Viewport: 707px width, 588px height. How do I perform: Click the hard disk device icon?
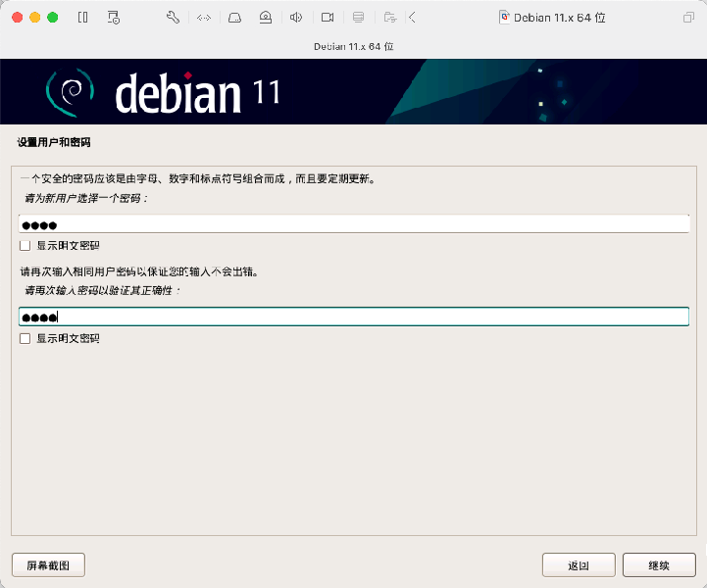234,18
